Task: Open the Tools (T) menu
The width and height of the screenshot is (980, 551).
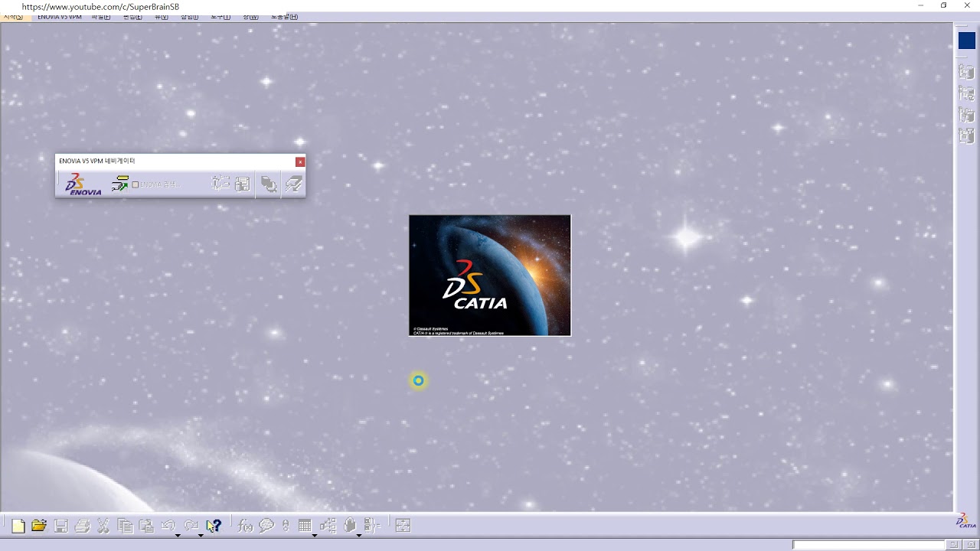Action: pos(220,17)
